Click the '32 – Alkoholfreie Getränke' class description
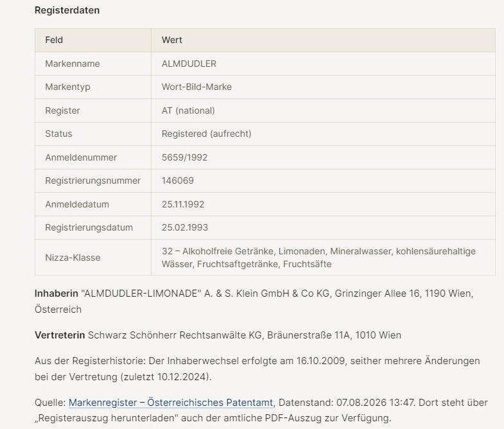This screenshot has height=429, width=504. pos(318,258)
